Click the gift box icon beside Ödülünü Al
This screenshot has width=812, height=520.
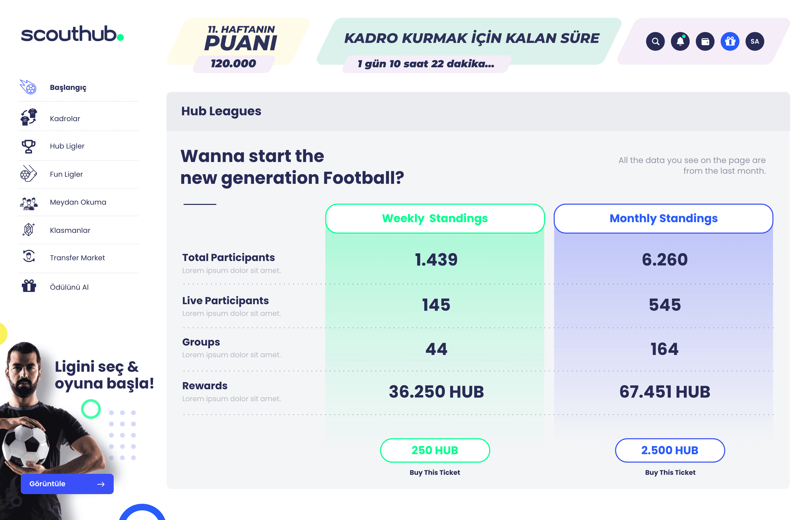pyautogui.click(x=29, y=286)
